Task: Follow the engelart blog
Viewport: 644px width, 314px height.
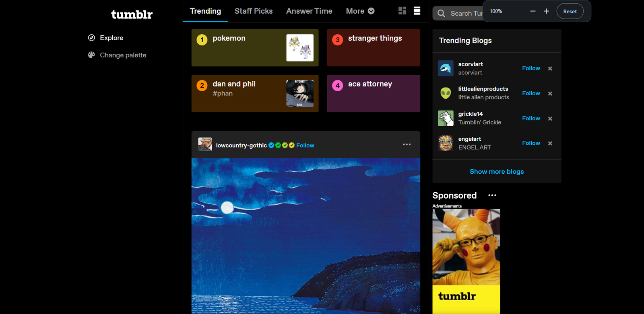Action: (x=531, y=143)
